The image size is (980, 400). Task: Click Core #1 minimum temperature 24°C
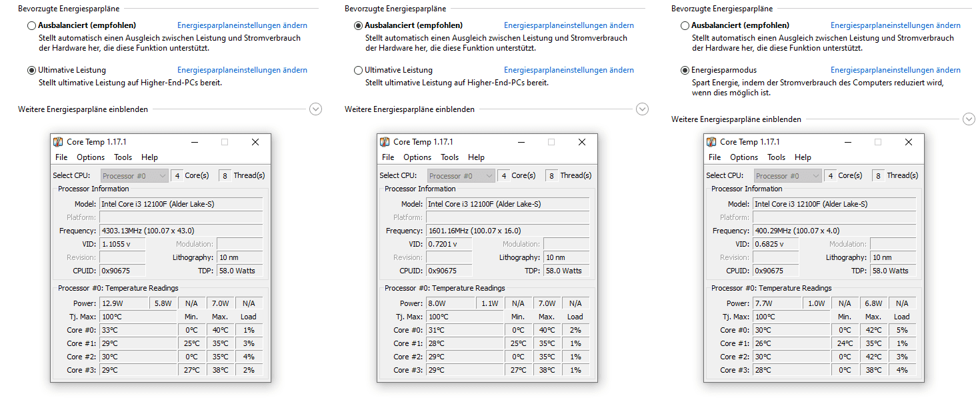(845, 343)
